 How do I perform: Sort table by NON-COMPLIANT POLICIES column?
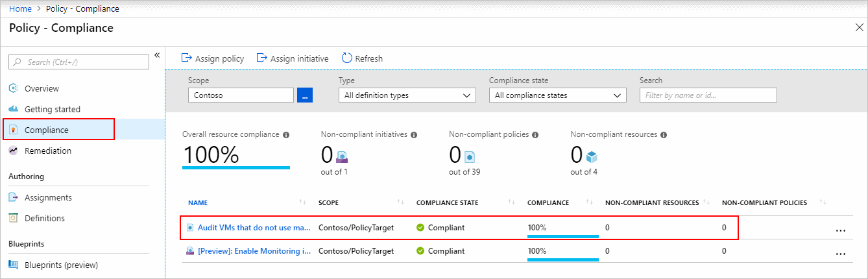(764, 203)
